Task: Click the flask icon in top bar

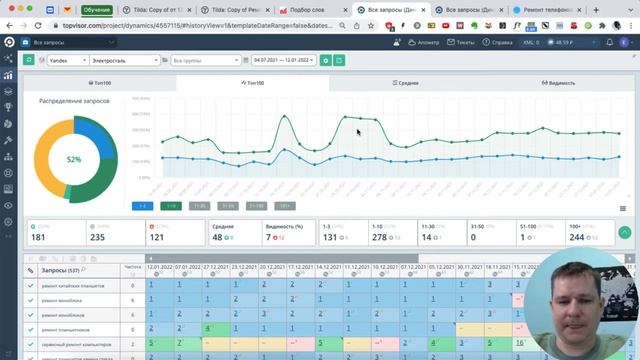Action: coord(396,42)
